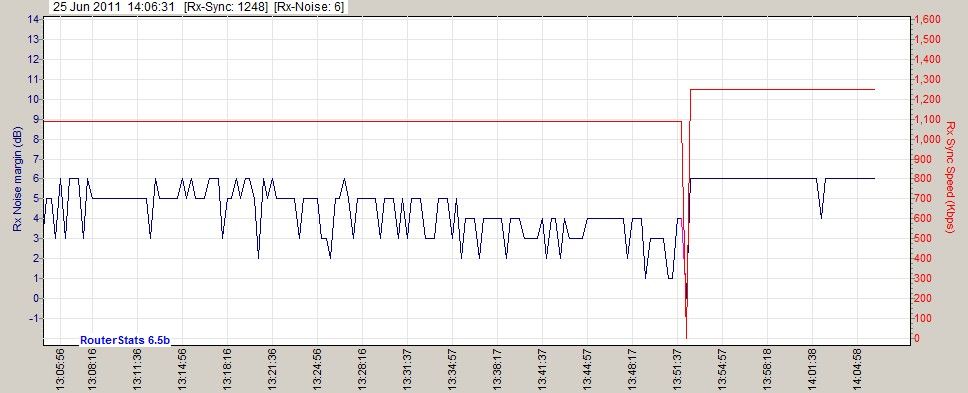Click the 3 tick on noise margin axis
The width and height of the screenshot is (968, 393).
pyautogui.click(x=36, y=238)
